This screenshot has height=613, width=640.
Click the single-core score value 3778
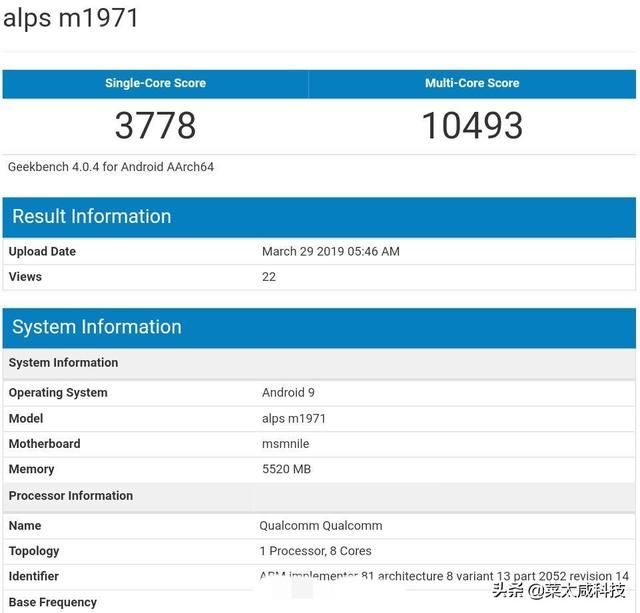tap(155, 126)
